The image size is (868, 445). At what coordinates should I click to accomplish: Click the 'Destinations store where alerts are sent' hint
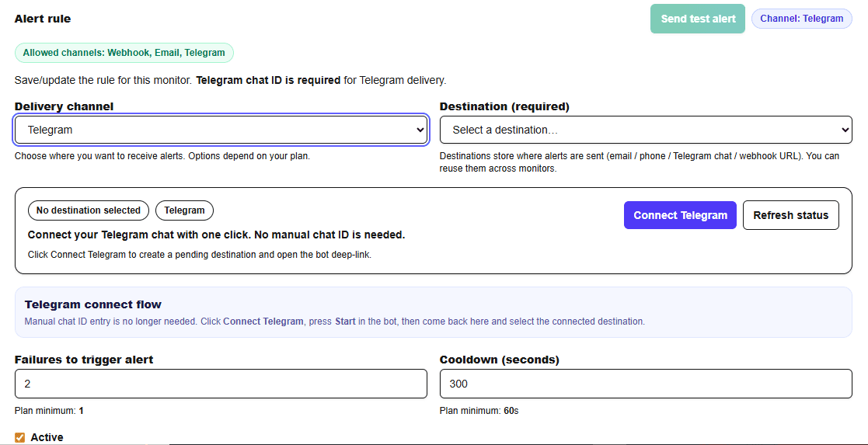640,162
